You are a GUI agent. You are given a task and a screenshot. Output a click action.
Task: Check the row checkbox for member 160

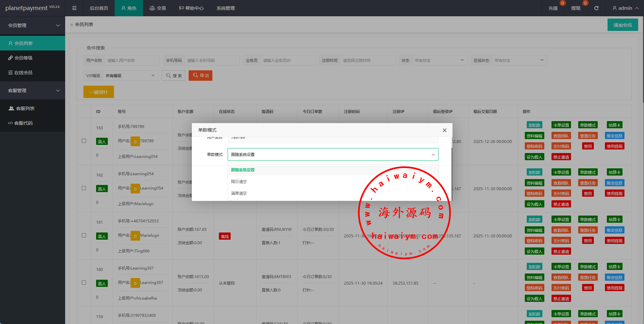click(84, 283)
